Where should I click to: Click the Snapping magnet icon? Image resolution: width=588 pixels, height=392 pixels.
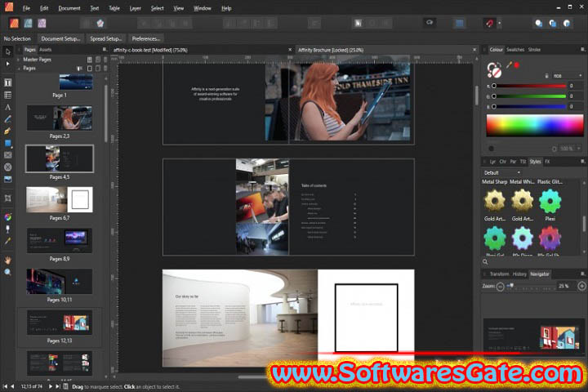point(489,23)
